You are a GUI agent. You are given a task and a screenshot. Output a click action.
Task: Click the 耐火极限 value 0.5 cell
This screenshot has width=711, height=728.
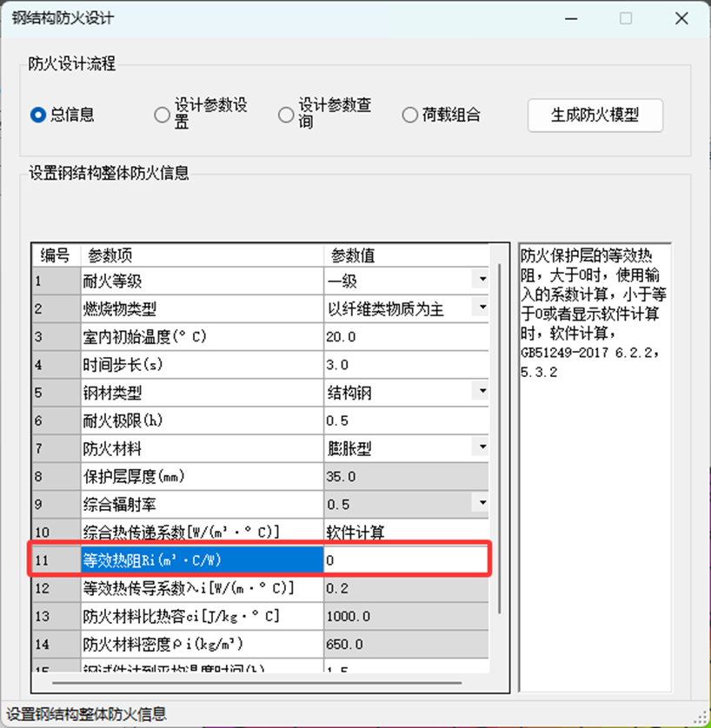(x=404, y=420)
